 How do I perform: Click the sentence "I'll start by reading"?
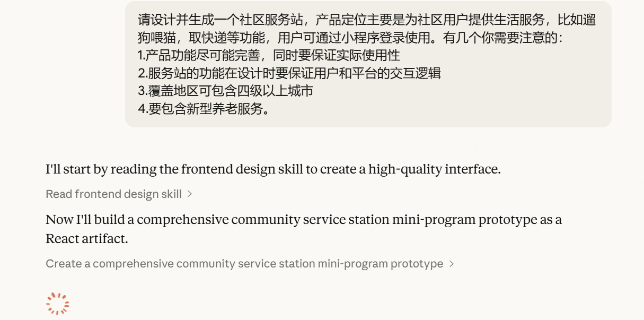[273, 170]
